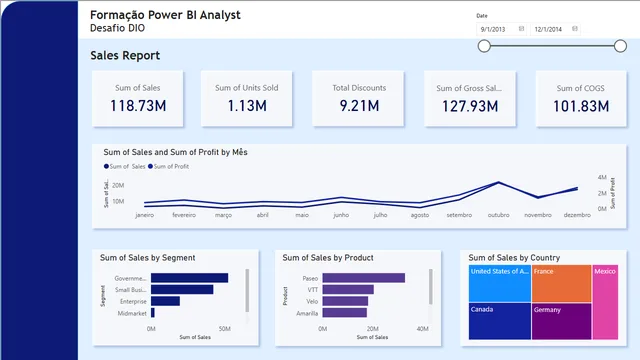The height and width of the screenshot is (360, 640).
Task: Click the agosto axis label
Action: tap(420, 215)
